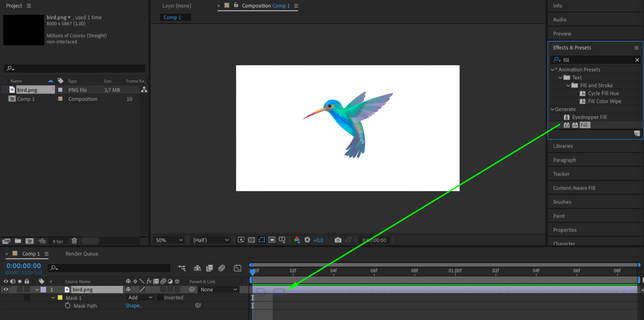The height and width of the screenshot is (320, 644).
Task: Collapse the bird.png layer twirl arrow
Action: tap(37, 290)
